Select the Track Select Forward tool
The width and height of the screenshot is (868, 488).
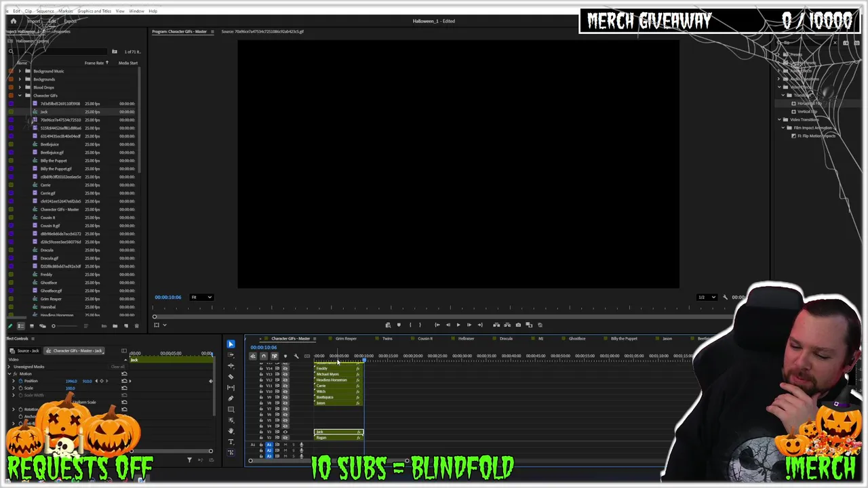click(x=231, y=354)
